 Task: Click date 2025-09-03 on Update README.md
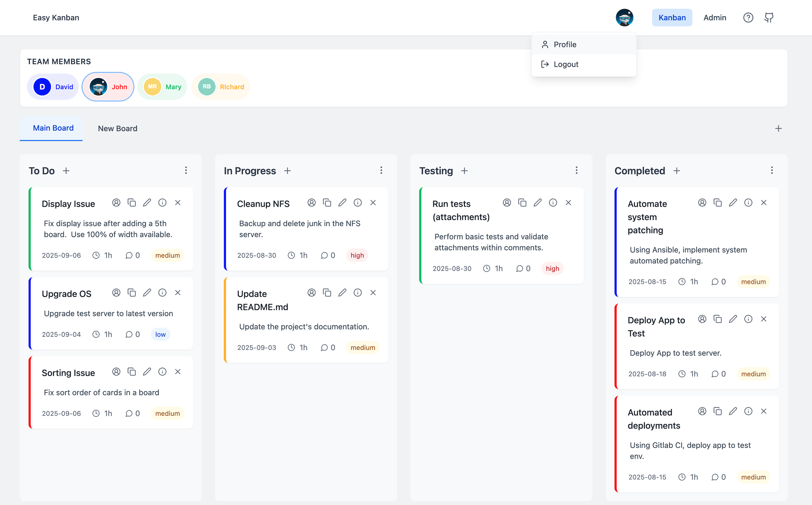click(256, 347)
